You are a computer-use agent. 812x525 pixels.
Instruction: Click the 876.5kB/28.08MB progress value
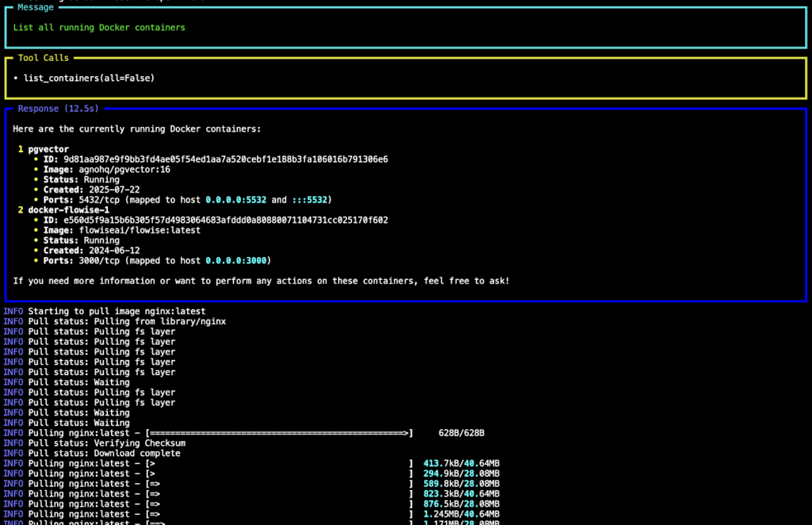coord(462,504)
